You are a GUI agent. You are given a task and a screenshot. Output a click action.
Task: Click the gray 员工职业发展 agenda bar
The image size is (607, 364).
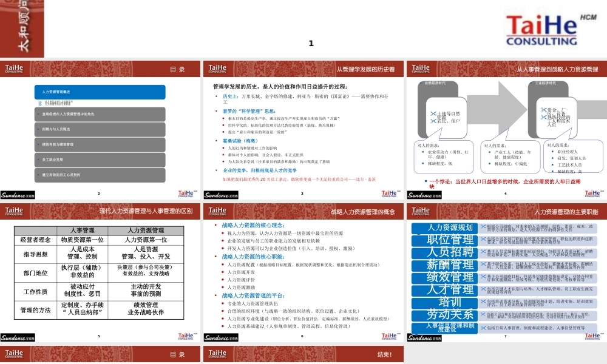tap(100, 160)
